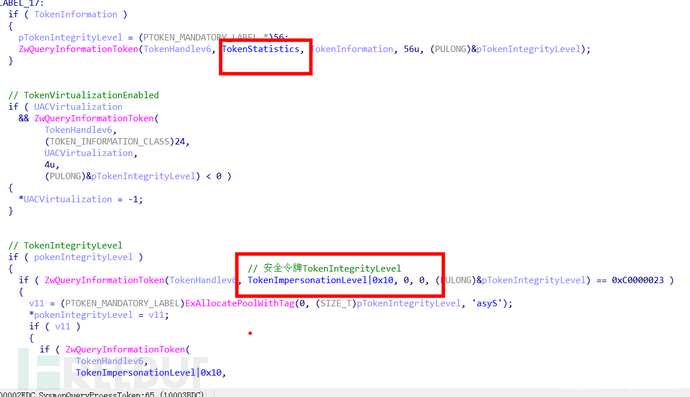Click pokenIntegrityLevel in the if condition
The width and height of the screenshot is (690, 397).
[83, 257]
